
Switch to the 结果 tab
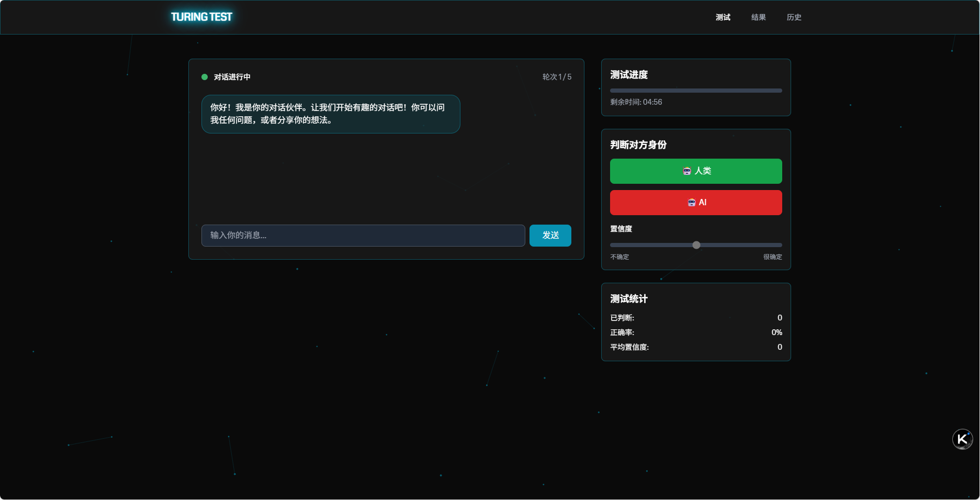coord(758,17)
